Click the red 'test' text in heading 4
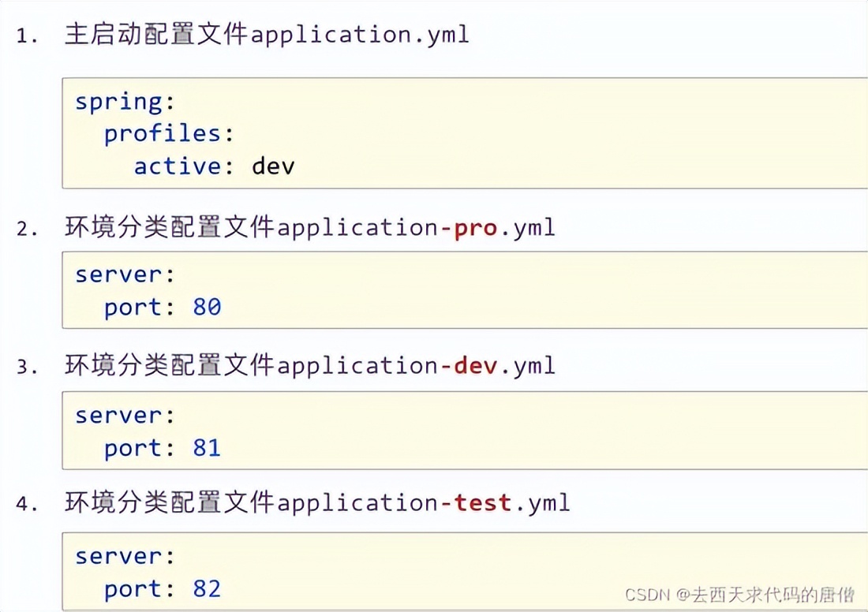The image size is (868, 612). (x=483, y=502)
